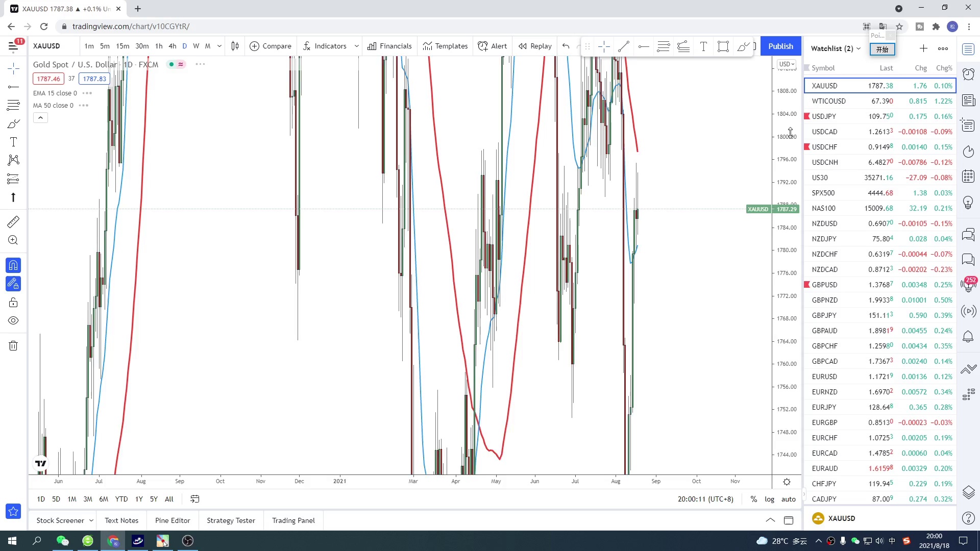Open the Alert clock icon in right sidebar

(x=968, y=74)
